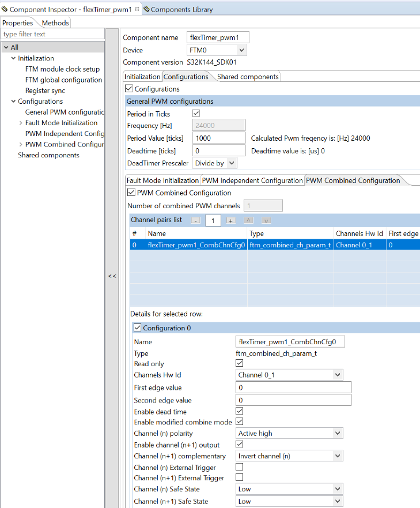The width and height of the screenshot is (420, 508).
Task: Click the Second edge value field
Action: pyautogui.click(x=293, y=400)
